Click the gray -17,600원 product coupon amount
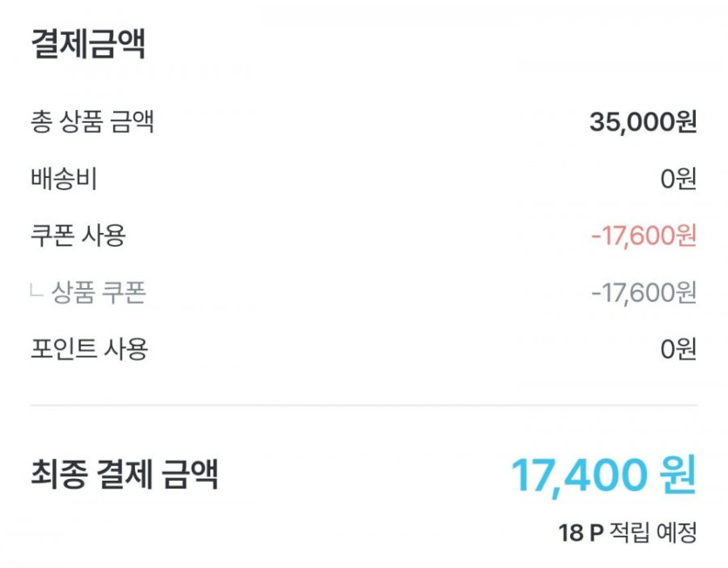The height and width of the screenshot is (568, 728). (643, 293)
